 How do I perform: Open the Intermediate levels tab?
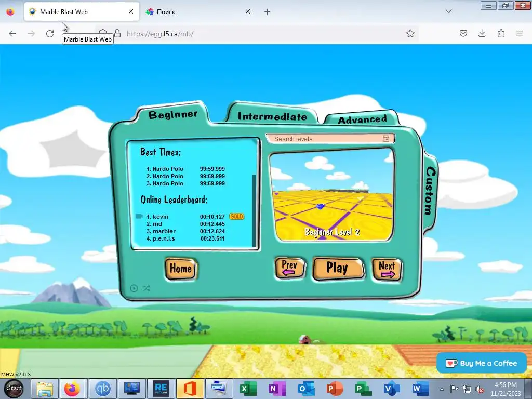coord(272,116)
